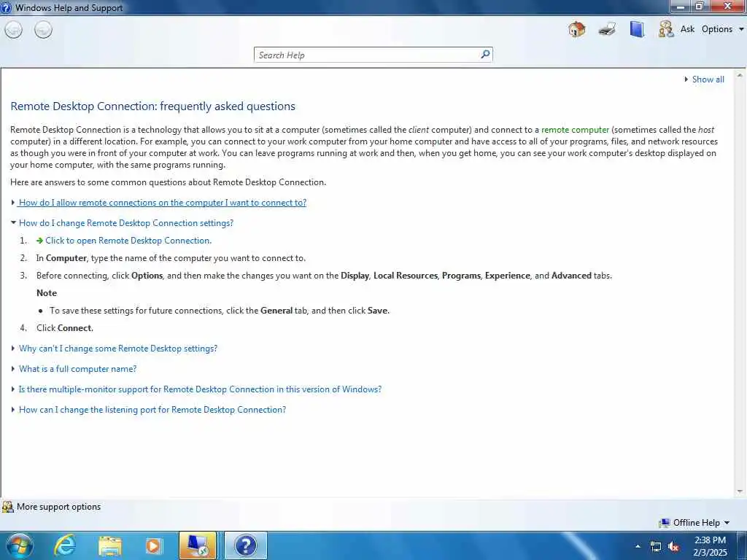Go back using the Back arrow button
The width and height of the screenshot is (747, 560).
click(x=13, y=30)
